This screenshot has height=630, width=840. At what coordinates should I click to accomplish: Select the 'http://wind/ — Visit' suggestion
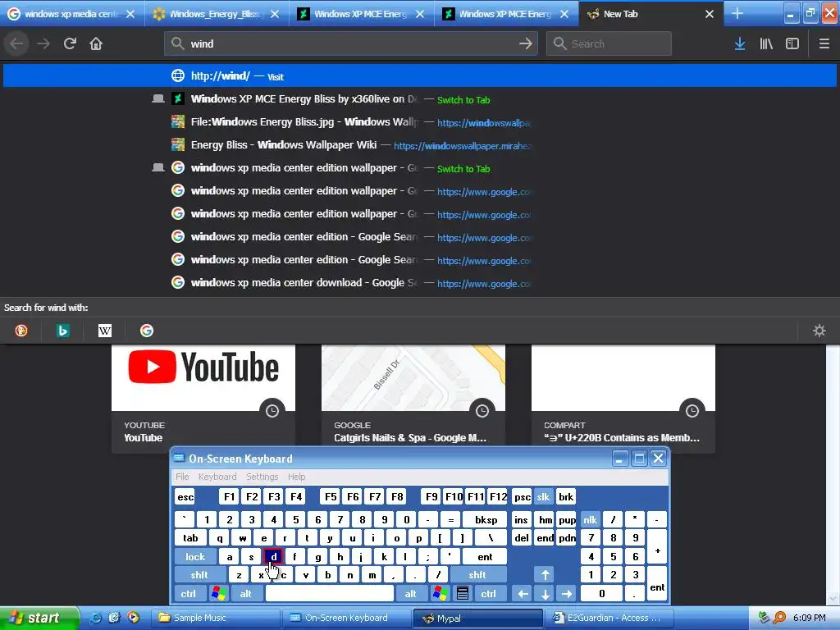pos(420,75)
